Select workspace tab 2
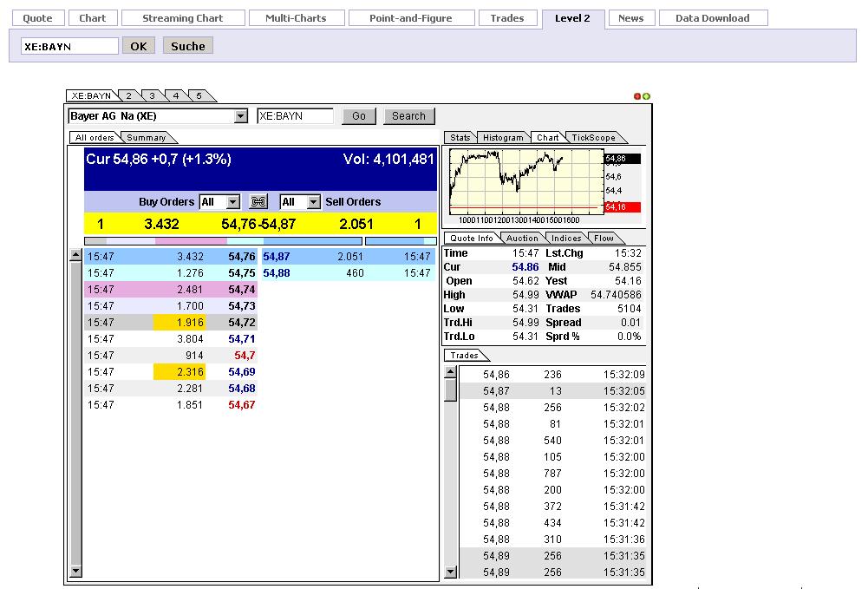Image resolution: width=868 pixels, height=589 pixels. (127, 96)
